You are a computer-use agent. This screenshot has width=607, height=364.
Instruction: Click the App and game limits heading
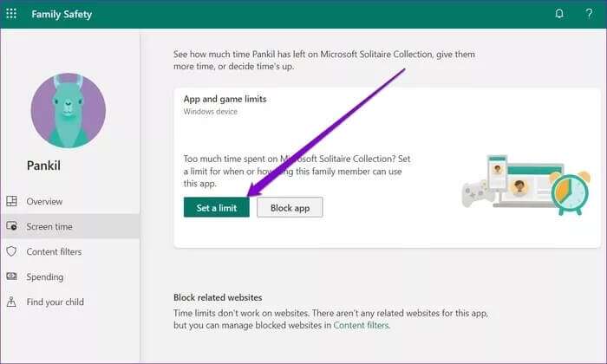click(x=225, y=99)
